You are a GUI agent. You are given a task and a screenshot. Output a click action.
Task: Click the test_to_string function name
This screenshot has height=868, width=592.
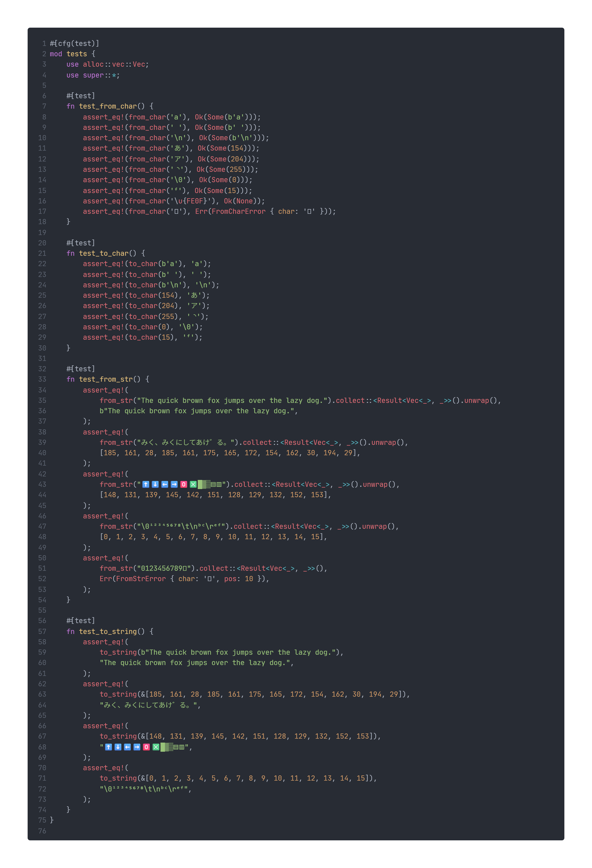point(108,631)
